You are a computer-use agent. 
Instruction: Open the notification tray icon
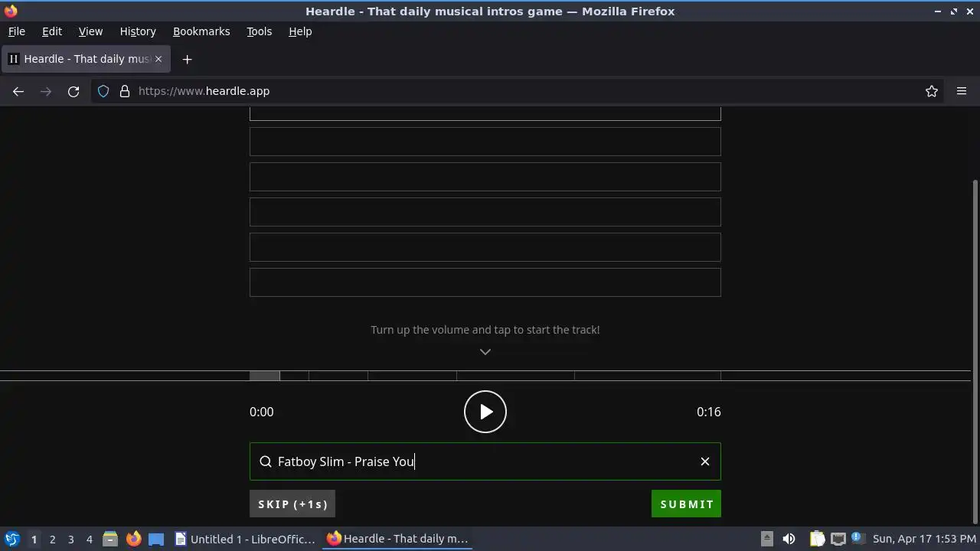coord(857,538)
